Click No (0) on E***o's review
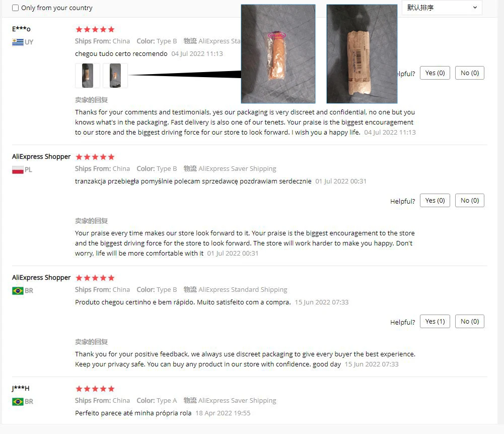The height and width of the screenshot is (434, 504). pos(470,73)
